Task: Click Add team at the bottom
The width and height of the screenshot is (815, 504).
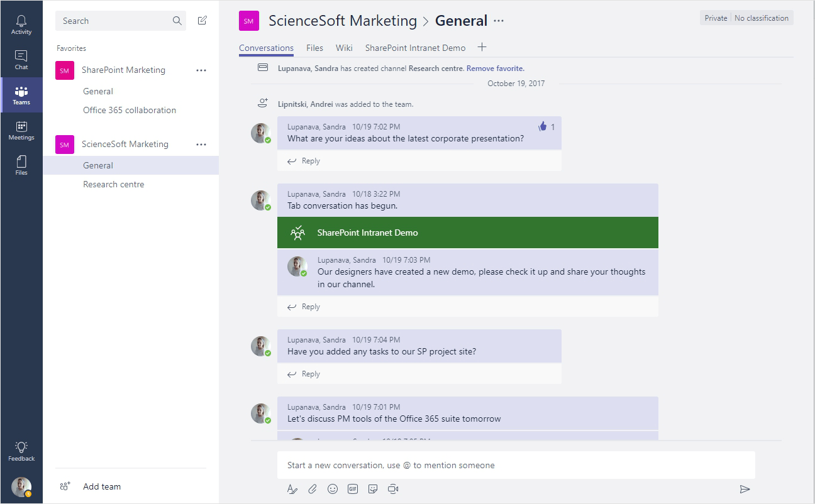Action: (101, 486)
